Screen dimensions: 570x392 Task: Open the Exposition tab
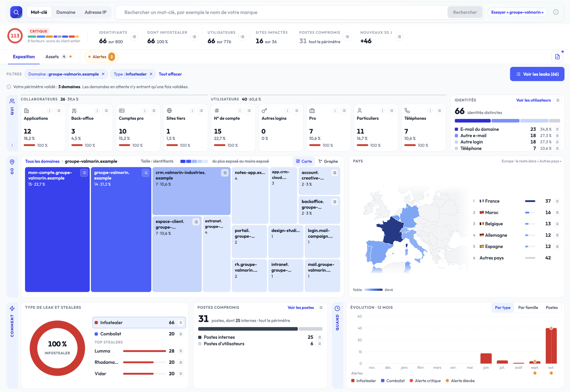coord(24,57)
